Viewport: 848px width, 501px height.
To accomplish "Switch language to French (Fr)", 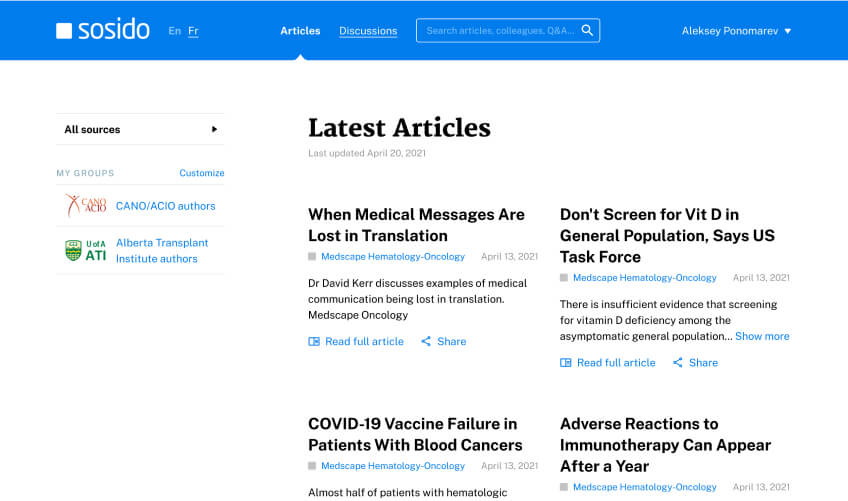I will click(x=193, y=31).
